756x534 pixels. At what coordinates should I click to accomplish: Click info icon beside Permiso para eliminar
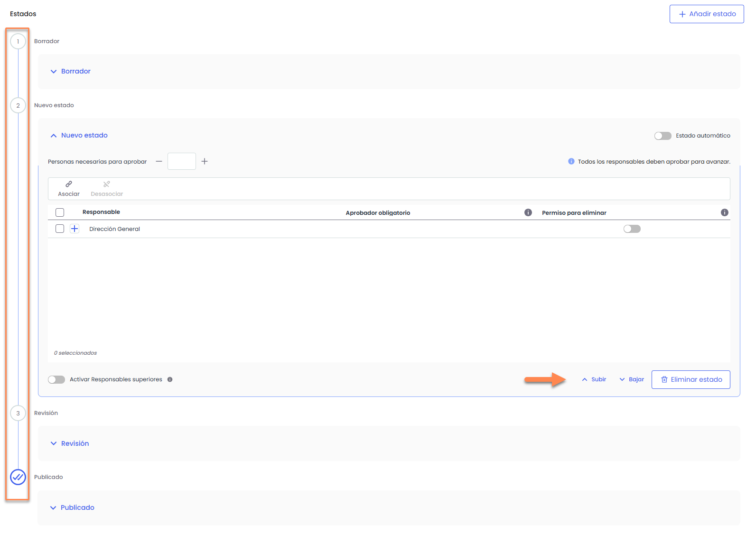(724, 212)
